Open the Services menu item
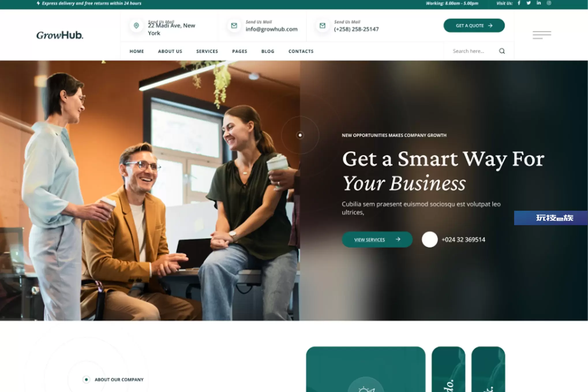Image resolution: width=588 pixels, height=392 pixels. click(x=207, y=51)
